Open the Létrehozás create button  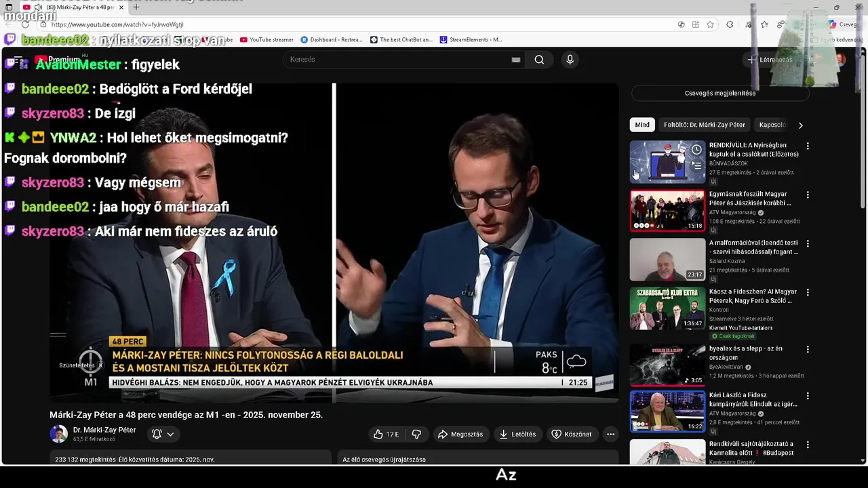[770, 60]
